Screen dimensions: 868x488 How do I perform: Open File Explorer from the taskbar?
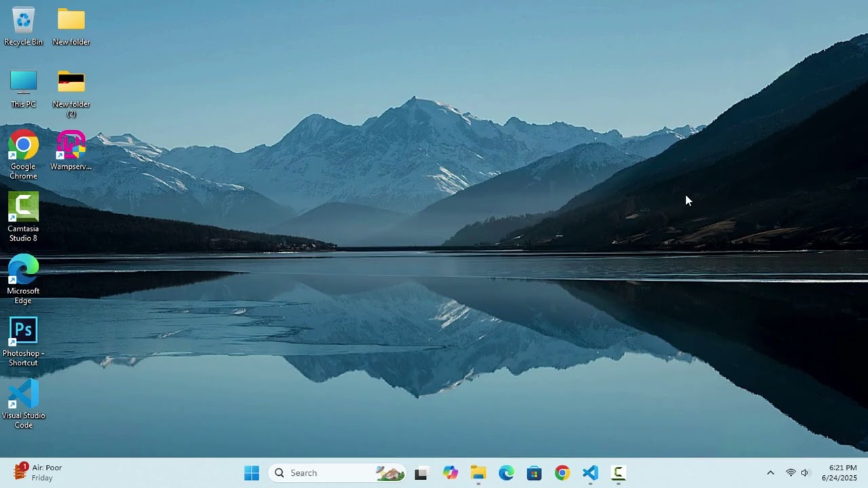[x=479, y=473]
